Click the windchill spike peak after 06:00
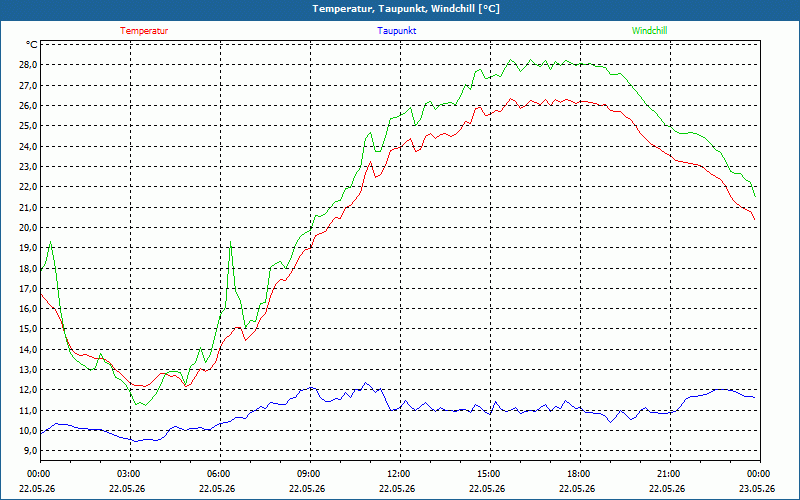 pos(231,242)
